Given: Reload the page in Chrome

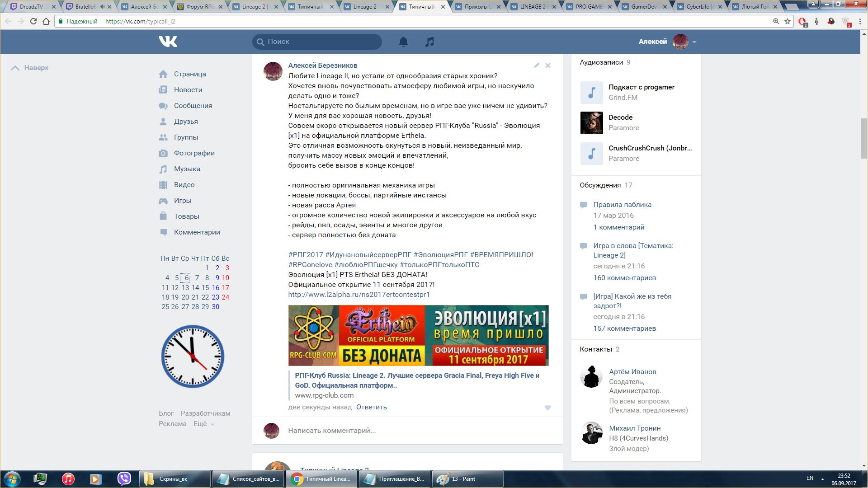Looking at the screenshot, I should click(x=33, y=21).
